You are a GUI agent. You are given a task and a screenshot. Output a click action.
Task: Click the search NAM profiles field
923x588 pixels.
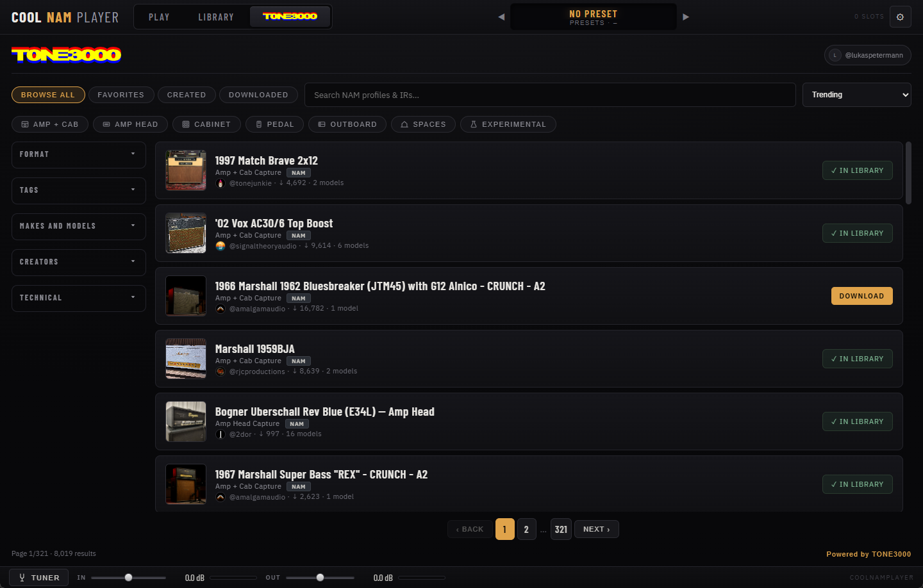tap(550, 95)
